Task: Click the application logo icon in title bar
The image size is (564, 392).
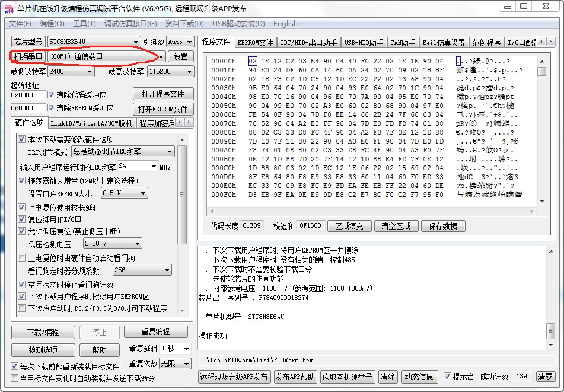Action: 9,8
